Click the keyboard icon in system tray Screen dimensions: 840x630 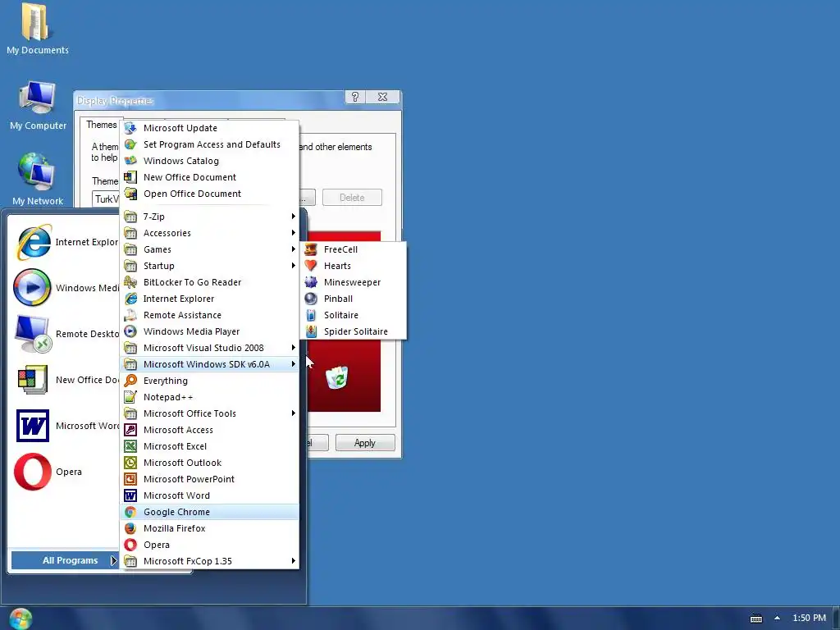point(756,619)
